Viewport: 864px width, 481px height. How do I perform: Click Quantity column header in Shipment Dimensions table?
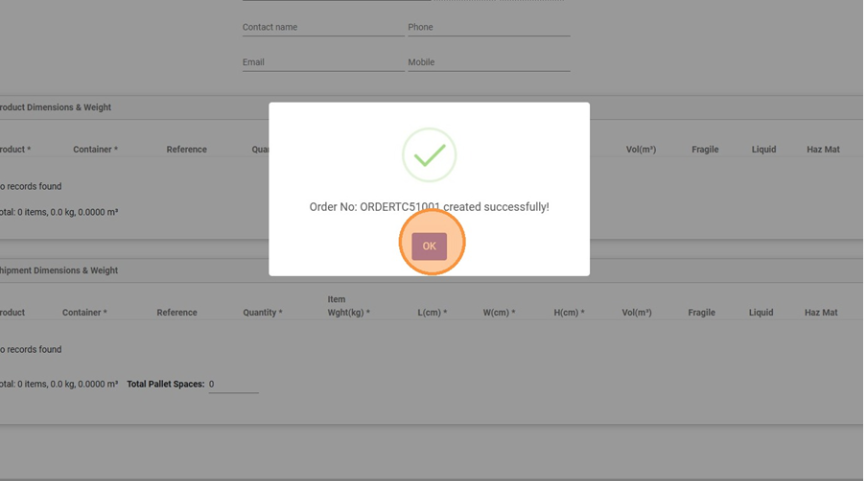pyautogui.click(x=262, y=313)
